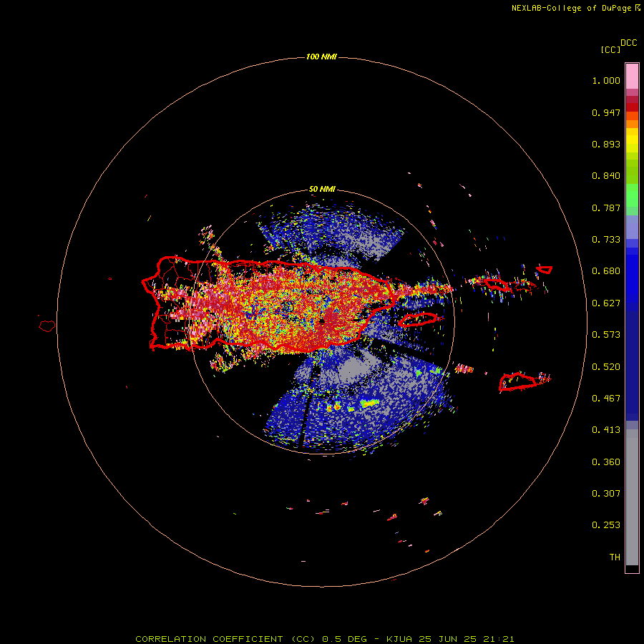The width and height of the screenshot is (644, 644).
Task: Select the 0.680 scale value
Action: (606, 271)
